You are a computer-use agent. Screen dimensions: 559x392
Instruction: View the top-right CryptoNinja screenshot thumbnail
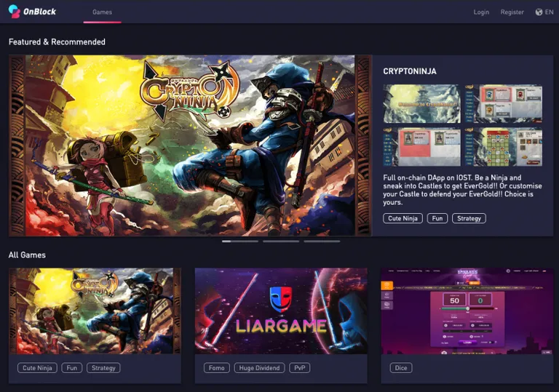(504, 104)
